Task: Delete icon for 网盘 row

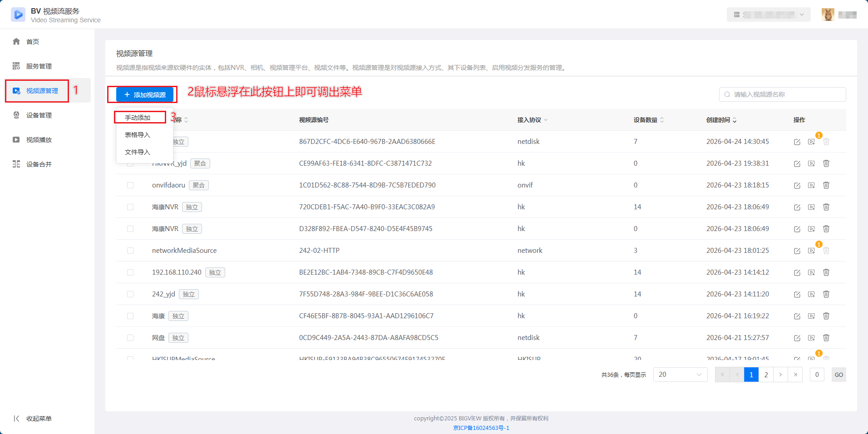Action: click(826, 338)
